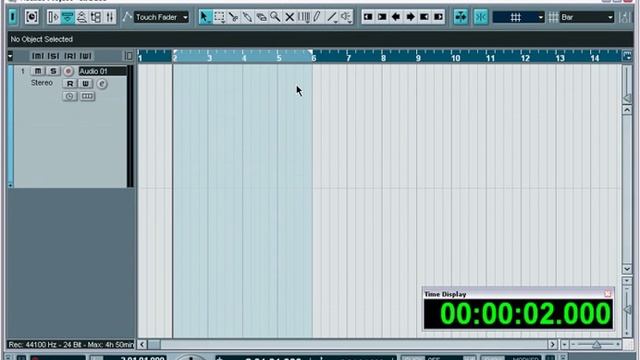Select the Mute X tool
The image size is (640, 360).
[x=289, y=17]
